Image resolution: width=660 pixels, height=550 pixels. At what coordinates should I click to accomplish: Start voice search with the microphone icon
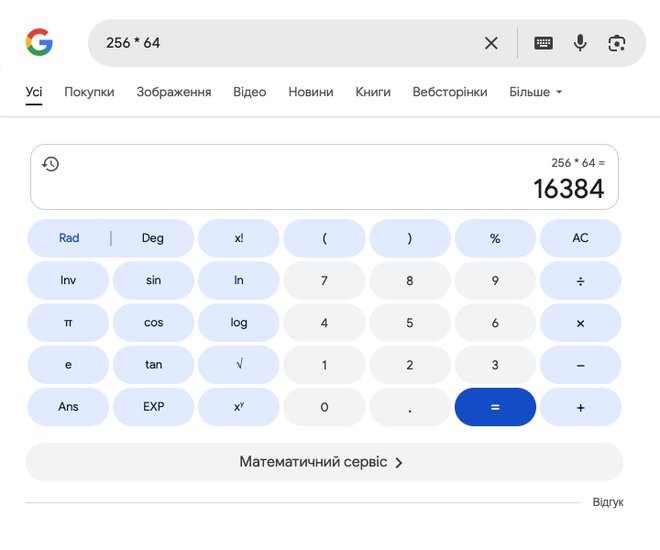[x=580, y=43]
